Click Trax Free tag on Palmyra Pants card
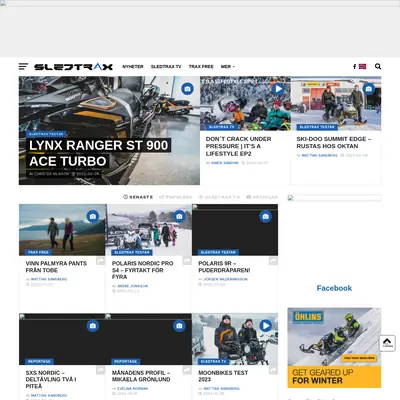 [38, 252]
